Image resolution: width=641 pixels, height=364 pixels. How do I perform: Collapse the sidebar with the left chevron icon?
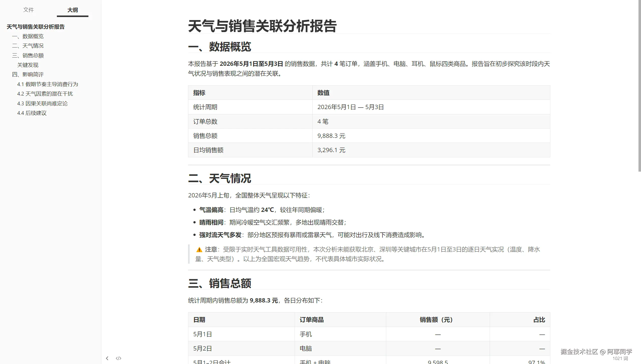click(107, 358)
